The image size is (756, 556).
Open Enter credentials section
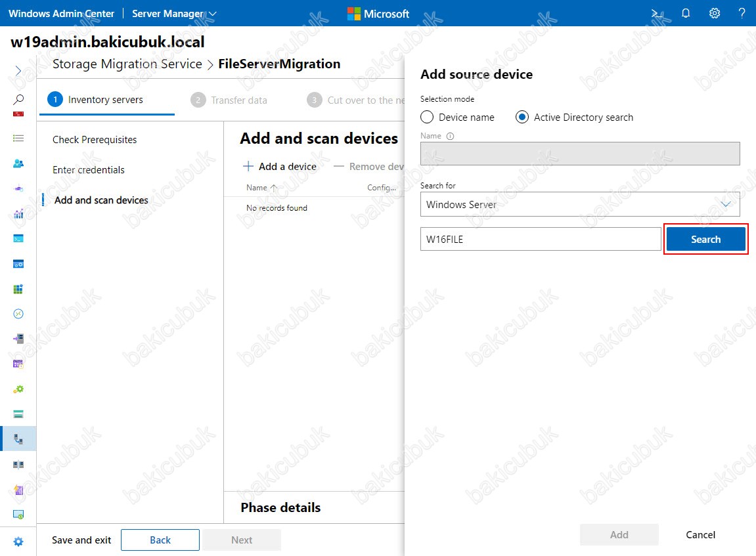(x=88, y=169)
